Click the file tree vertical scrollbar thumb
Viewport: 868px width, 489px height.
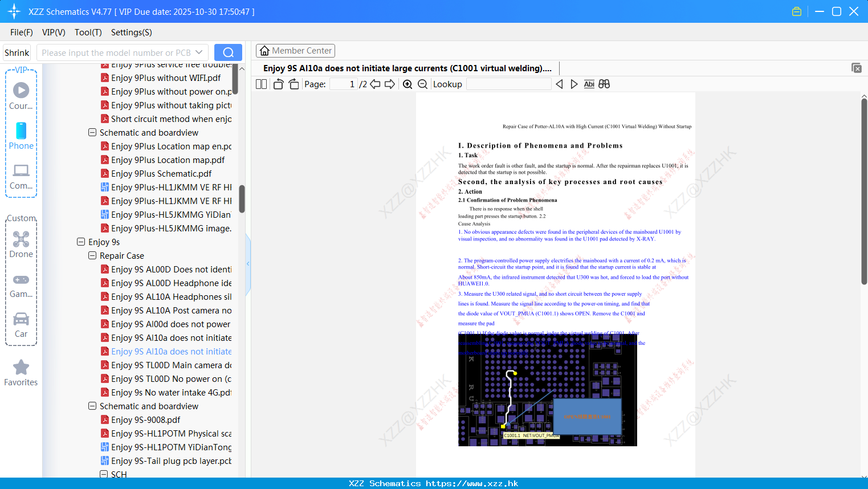click(242, 199)
